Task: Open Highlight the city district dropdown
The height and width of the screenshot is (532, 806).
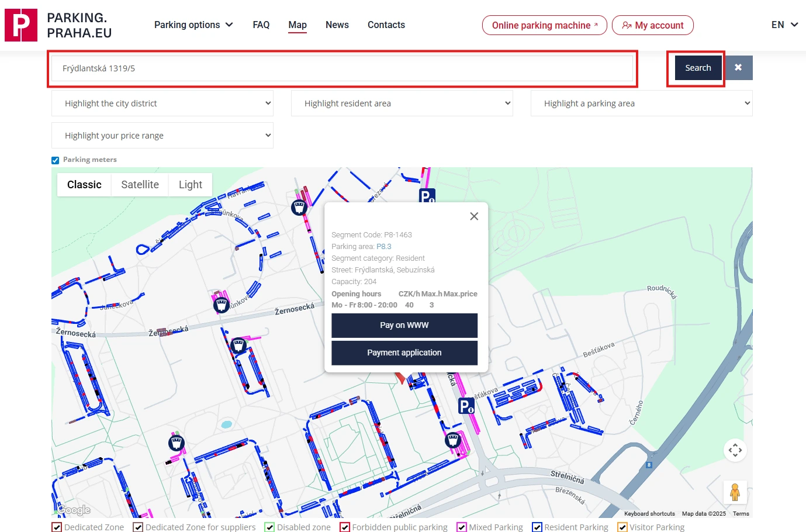Action: (x=162, y=103)
